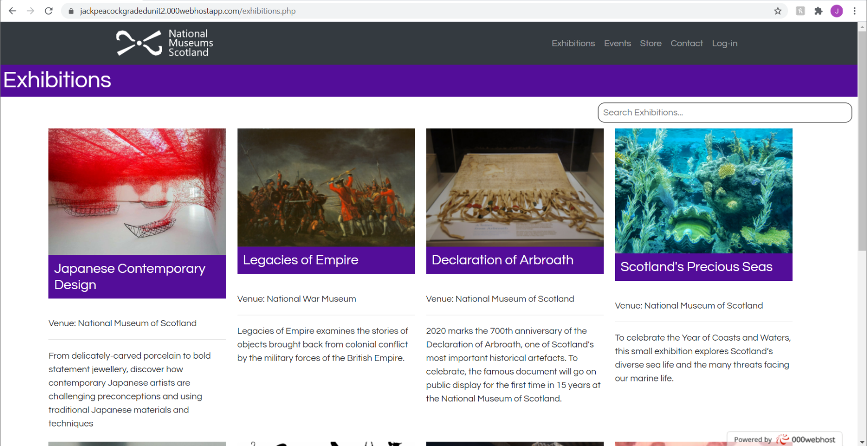Open the Declaration of Arbroath title

pyautogui.click(x=502, y=260)
